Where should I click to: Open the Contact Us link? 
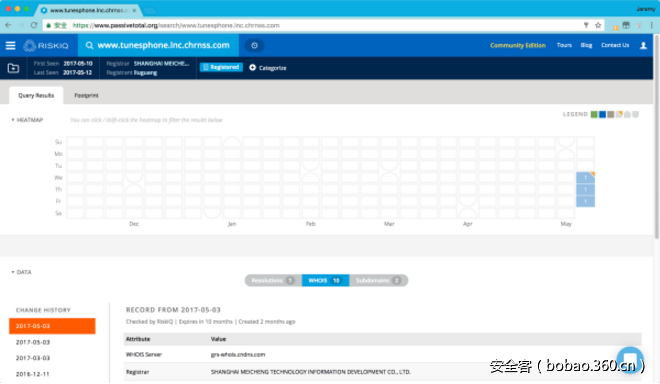tap(615, 45)
